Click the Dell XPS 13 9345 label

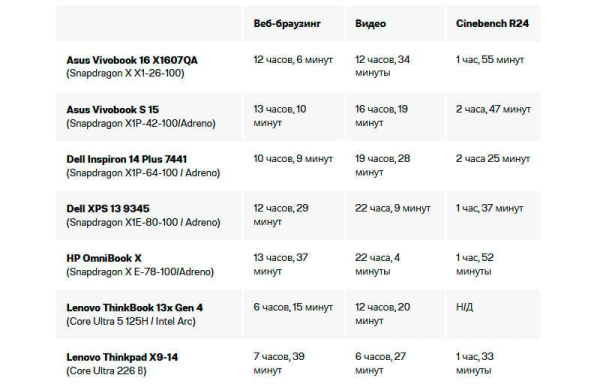(x=108, y=209)
